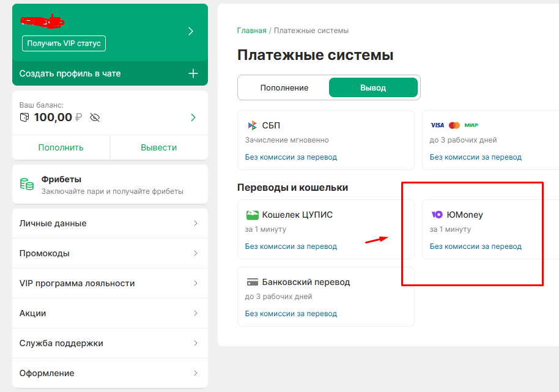Expand Оформление chevron
This screenshot has height=392, width=559.
[x=195, y=373]
